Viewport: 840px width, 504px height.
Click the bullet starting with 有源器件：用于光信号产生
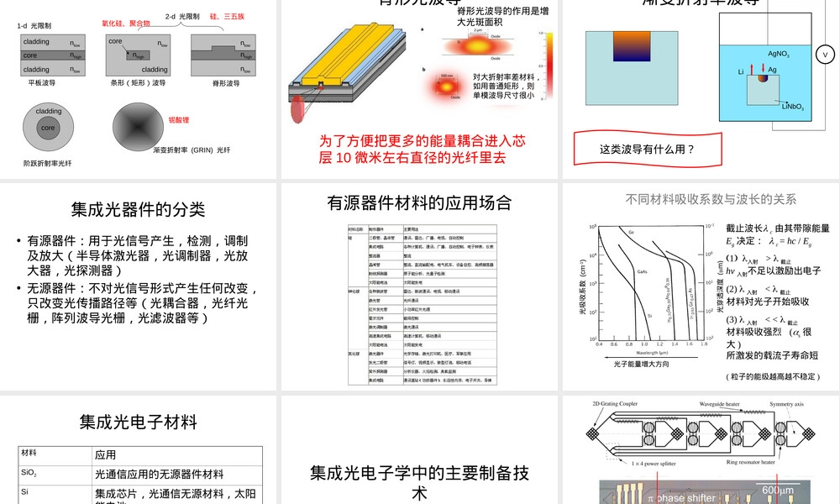(x=137, y=255)
